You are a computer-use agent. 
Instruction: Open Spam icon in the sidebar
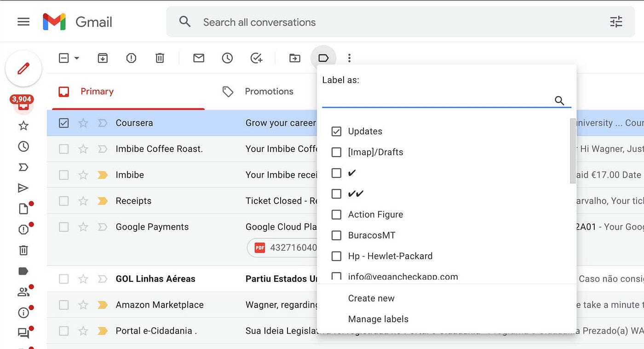[23, 229]
